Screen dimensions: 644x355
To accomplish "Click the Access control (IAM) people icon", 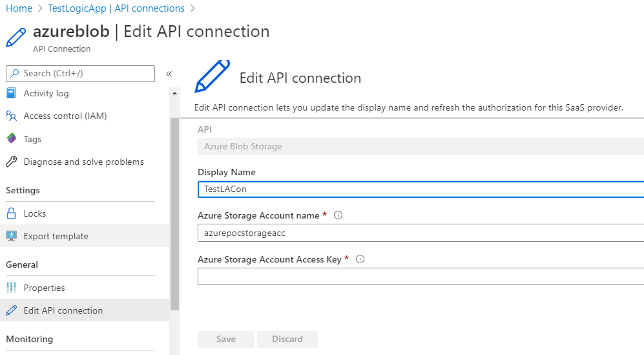I will click(12, 116).
